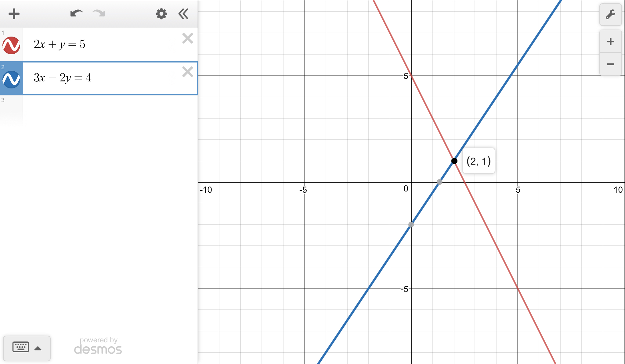The image size is (625, 364).
Task: Undo the last action
Action: coord(76,14)
